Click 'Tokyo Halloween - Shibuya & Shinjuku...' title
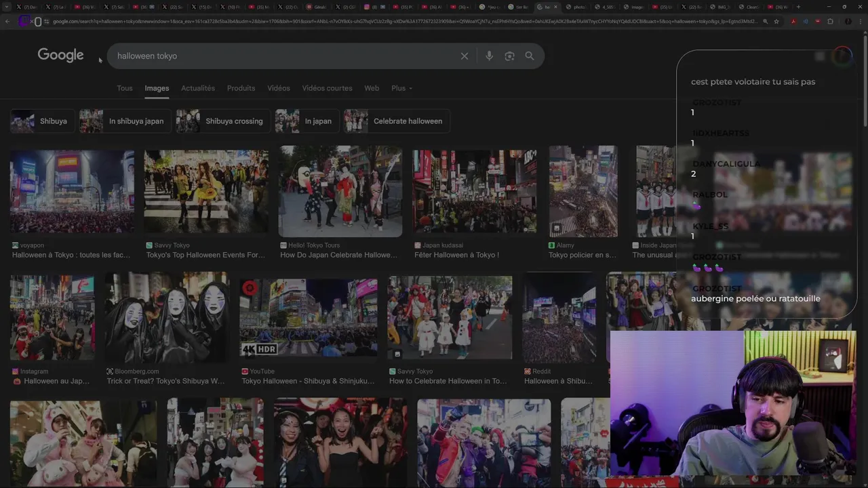Screen dimensions: 868x488 tap(308, 381)
